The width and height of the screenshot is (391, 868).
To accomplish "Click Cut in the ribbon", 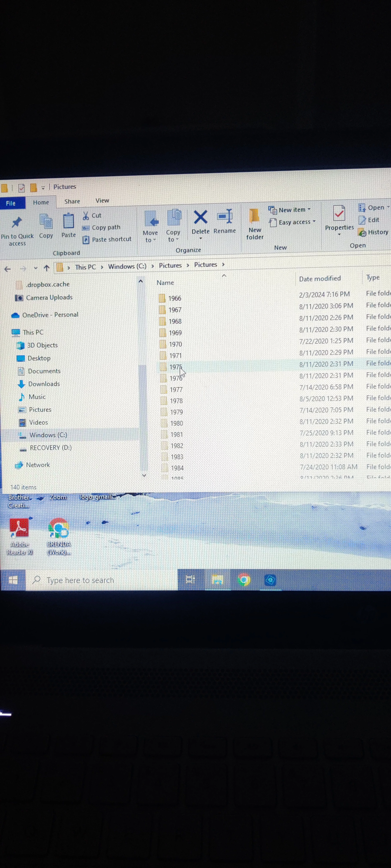I will [x=92, y=216].
